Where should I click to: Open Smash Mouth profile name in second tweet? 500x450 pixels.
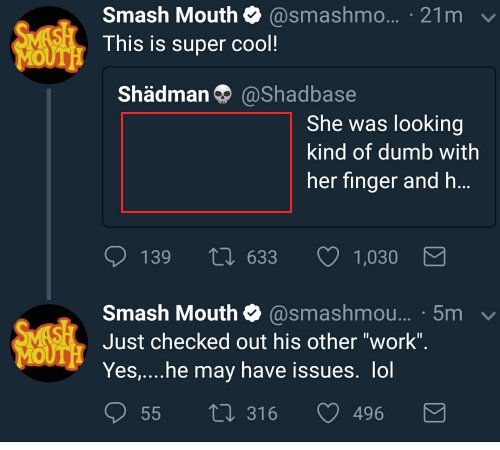170,313
